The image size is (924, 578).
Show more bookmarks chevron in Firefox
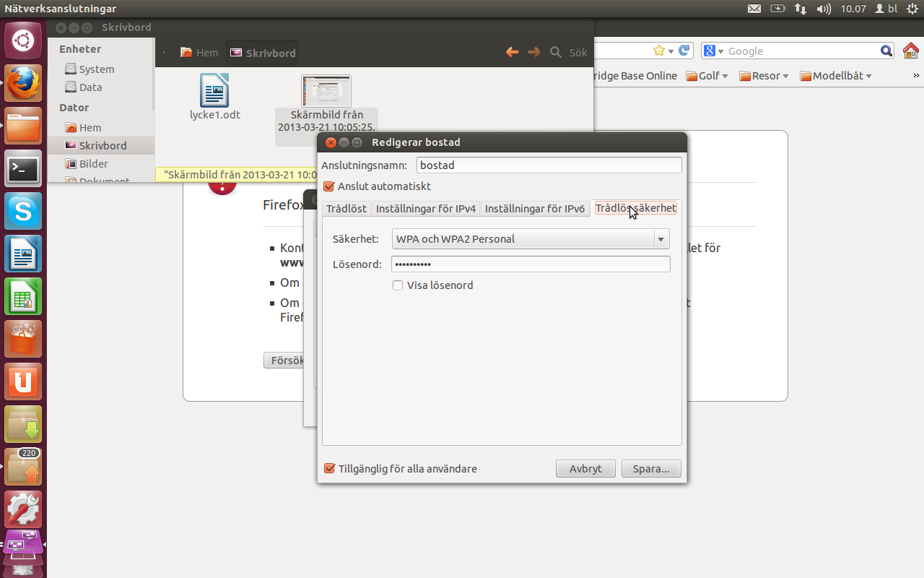coord(916,76)
